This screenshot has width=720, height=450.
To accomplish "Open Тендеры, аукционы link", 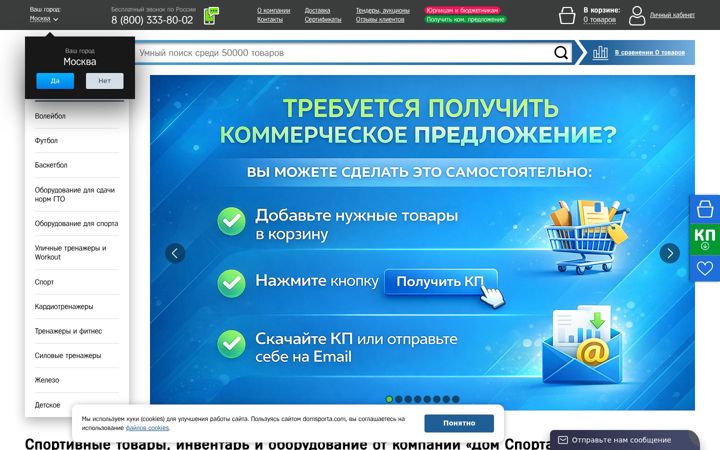I will pos(382,10).
